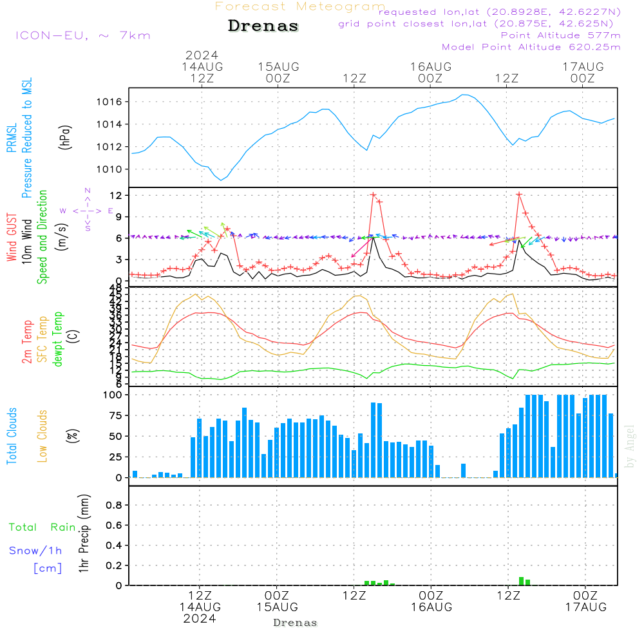Click the tallest green rain bar on 16AUG afternoon

click(521, 581)
